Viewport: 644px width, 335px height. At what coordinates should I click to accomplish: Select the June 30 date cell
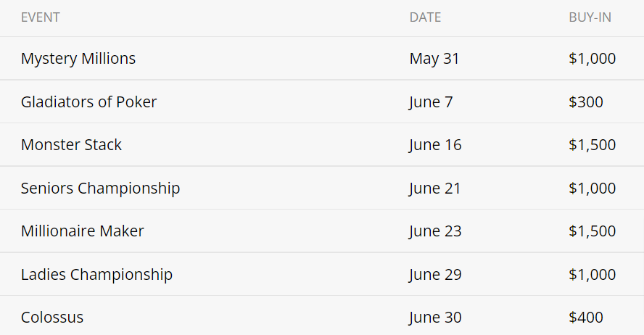point(435,318)
